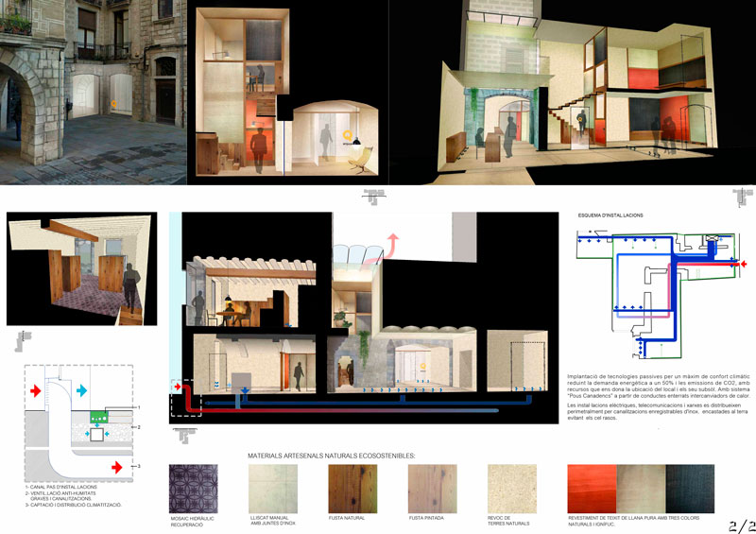Screen dimensions: 756x534
Task: Click legend line "1- CANAL PAS D'INSTAL·LACIONS"
Action: pyautogui.click(x=60, y=487)
